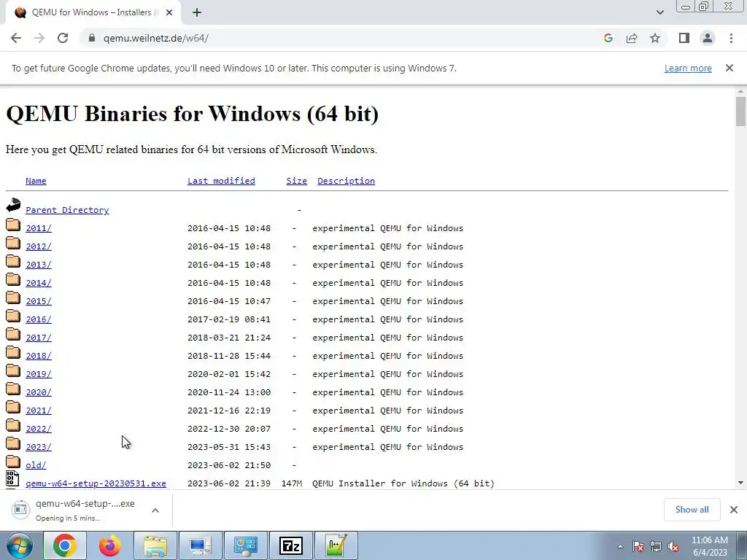This screenshot has height=560, width=747.
Task: Open the 2012/ folder link
Action: tap(39, 246)
